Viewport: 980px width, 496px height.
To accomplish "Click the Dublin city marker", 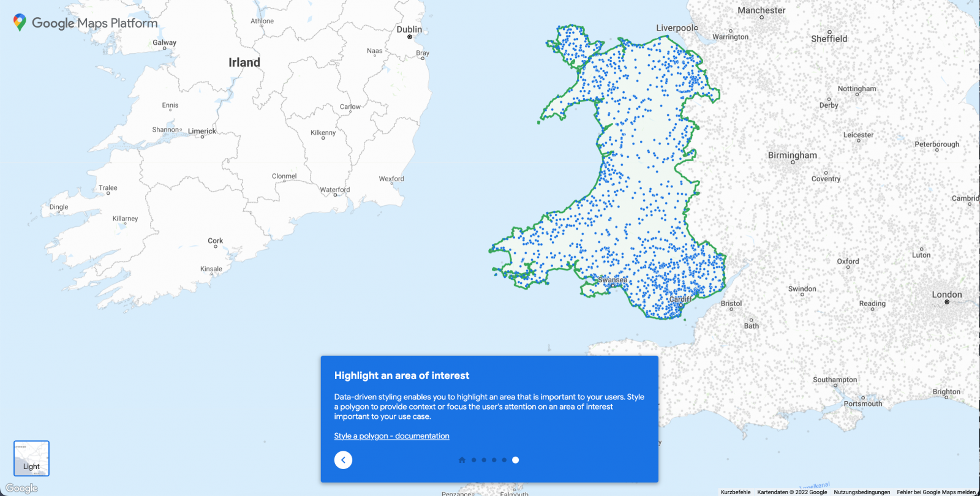I will click(x=410, y=37).
